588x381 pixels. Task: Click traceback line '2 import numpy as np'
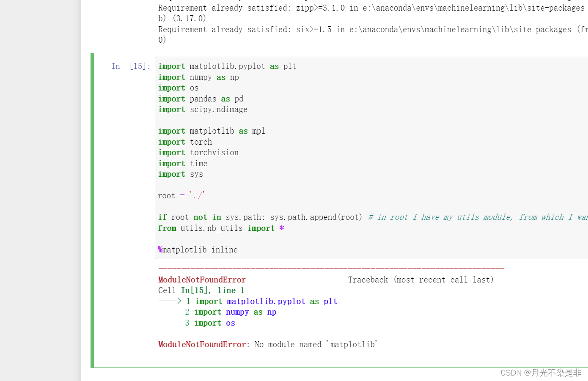(231, 312)
